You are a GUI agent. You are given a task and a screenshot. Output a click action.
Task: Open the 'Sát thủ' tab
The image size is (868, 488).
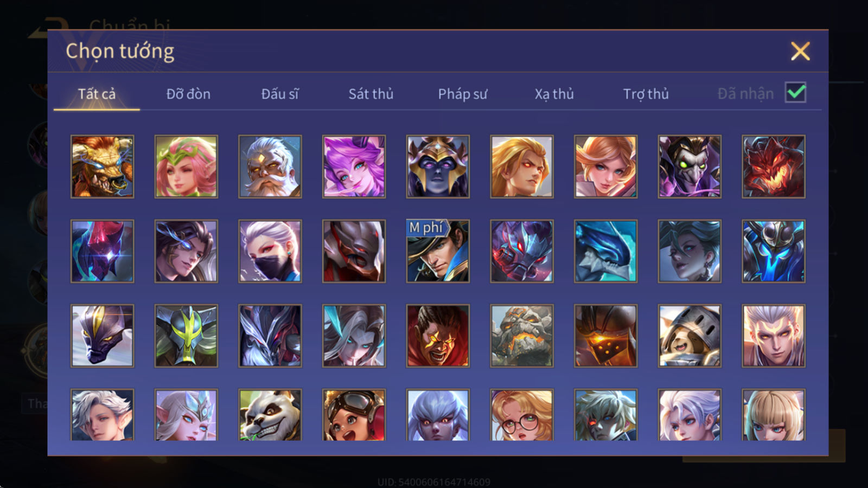click(371, 94)
